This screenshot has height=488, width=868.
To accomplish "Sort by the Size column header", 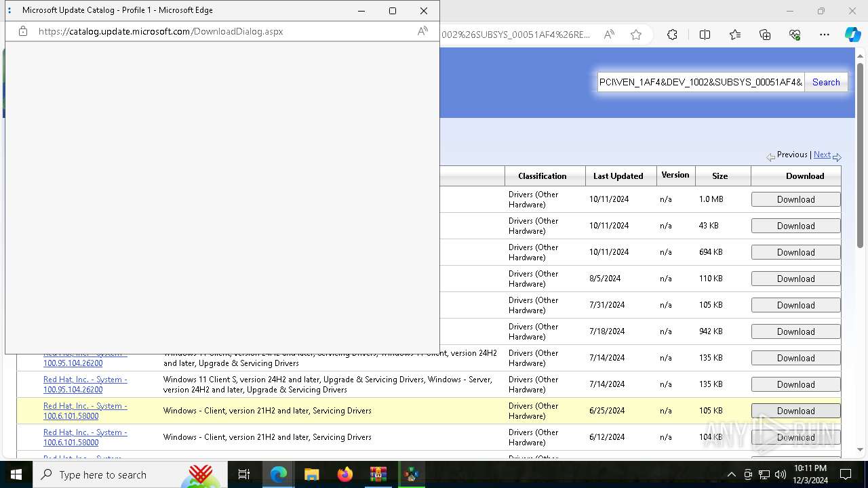I will pyautogui.click(x=719, y=176).
